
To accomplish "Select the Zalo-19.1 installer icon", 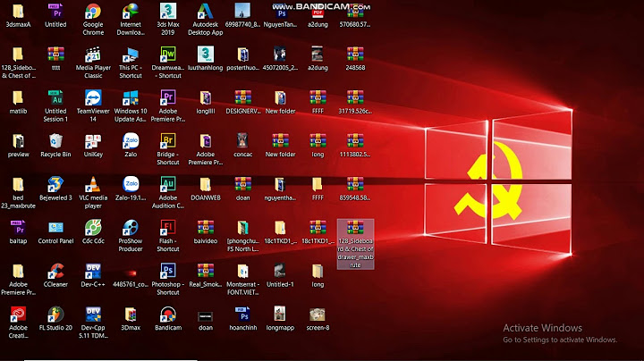I will click(x=131, y=185).
